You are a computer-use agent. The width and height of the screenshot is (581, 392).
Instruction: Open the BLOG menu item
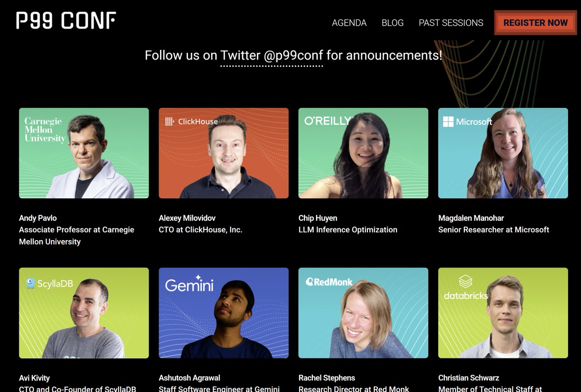coord(393,23)
